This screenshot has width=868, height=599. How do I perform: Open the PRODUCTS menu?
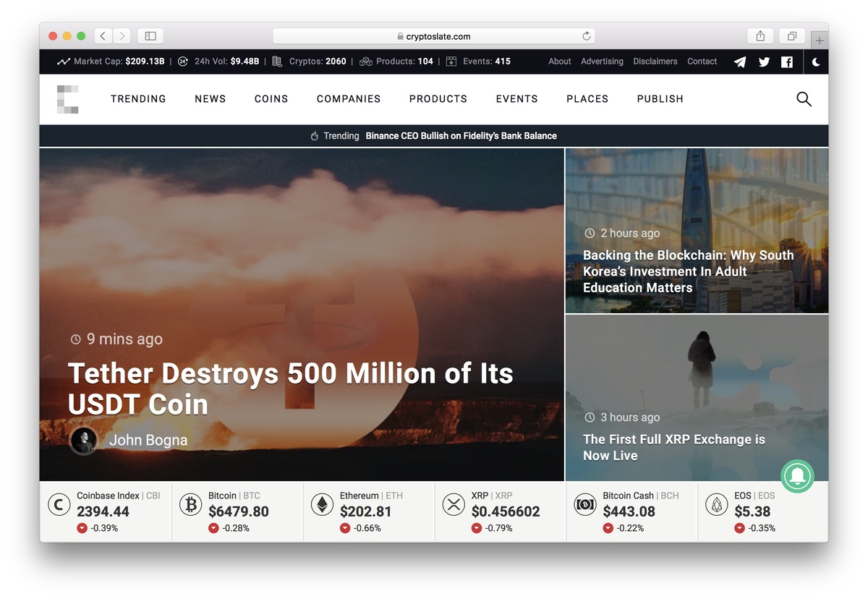pyautogui.click(x=438, y=99)
